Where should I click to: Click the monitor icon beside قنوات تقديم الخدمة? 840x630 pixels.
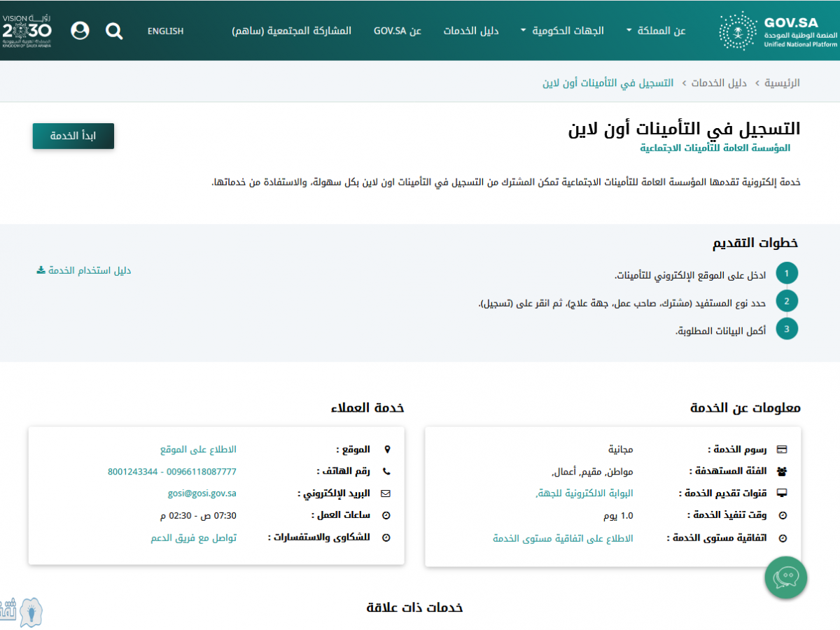[783, 493]
